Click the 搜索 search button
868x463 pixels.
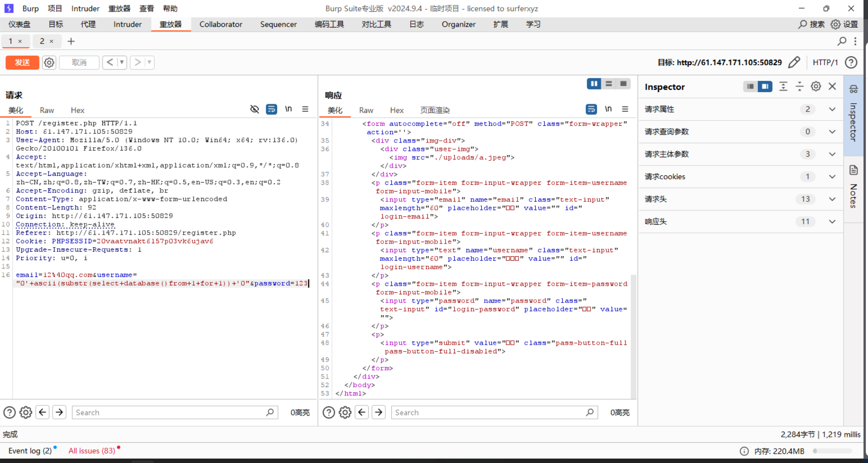(x=811, y=24)
